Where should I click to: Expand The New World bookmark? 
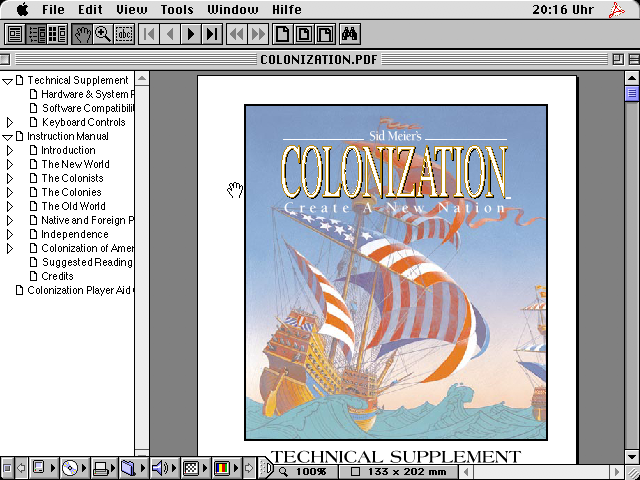coord(9,164)
